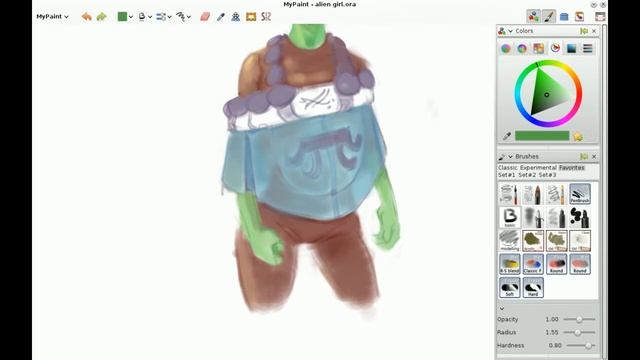
Task: Click the brush settings sliders icon in toolbar
Action: pos(161,17)
